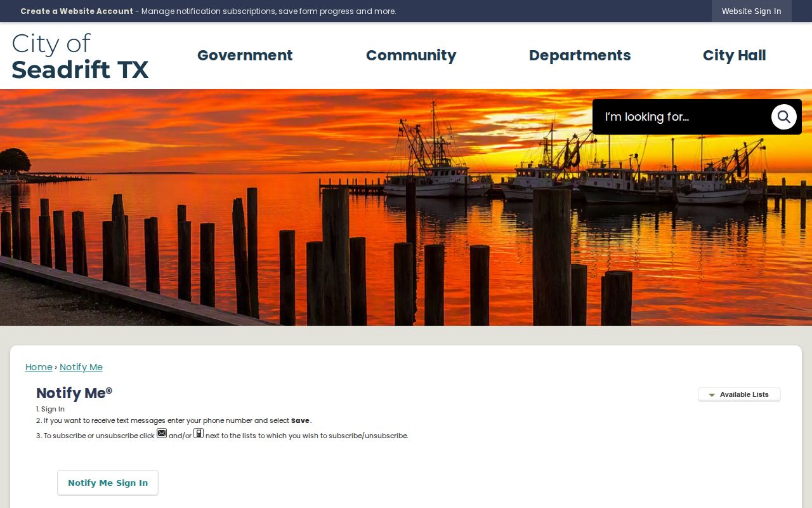Click the Notify Me® heading
Image resolution: width=812 pixels, height=508 pixels.
click(x=74, y=393)
